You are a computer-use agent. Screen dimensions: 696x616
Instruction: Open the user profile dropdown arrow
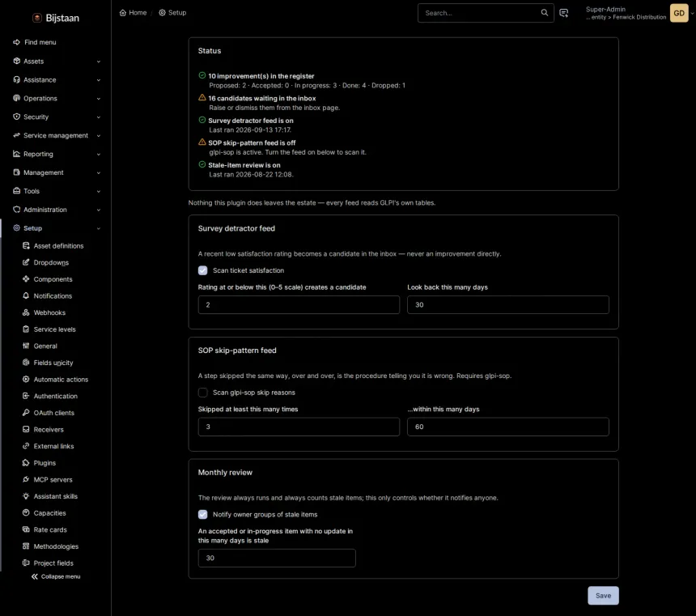click(692, 13)
